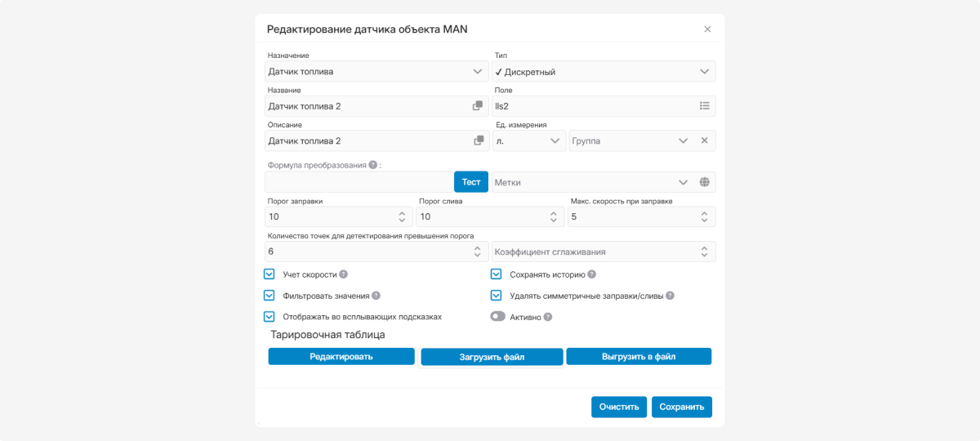Toggle Фильтровать значения checkbox
980x441 pixels.
coord(269,296)
